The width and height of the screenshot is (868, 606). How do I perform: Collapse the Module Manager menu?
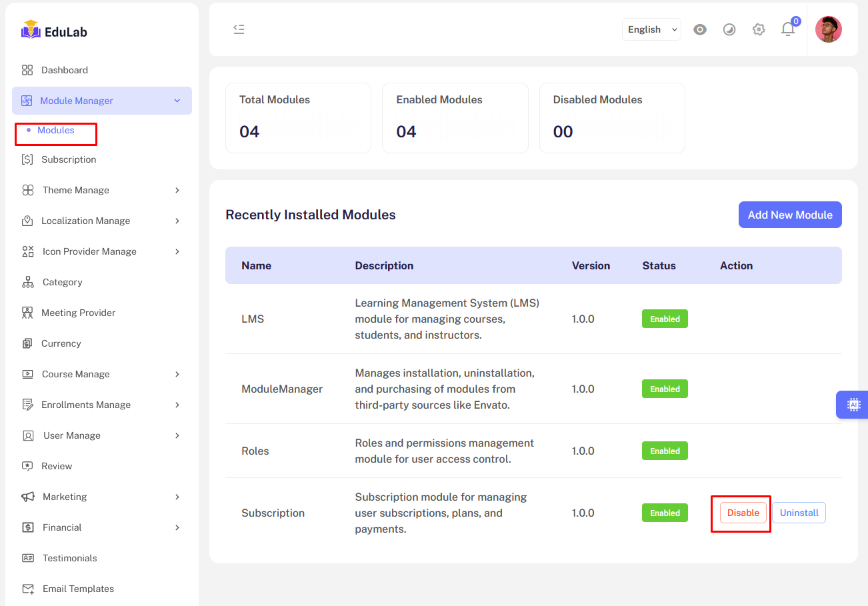click(x=177, y=101)
